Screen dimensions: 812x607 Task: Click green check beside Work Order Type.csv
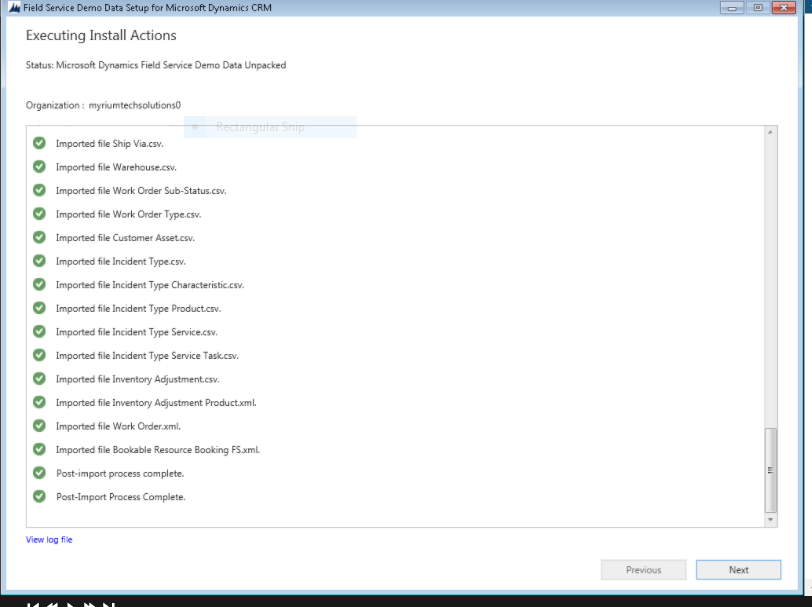tap(39, 214)
